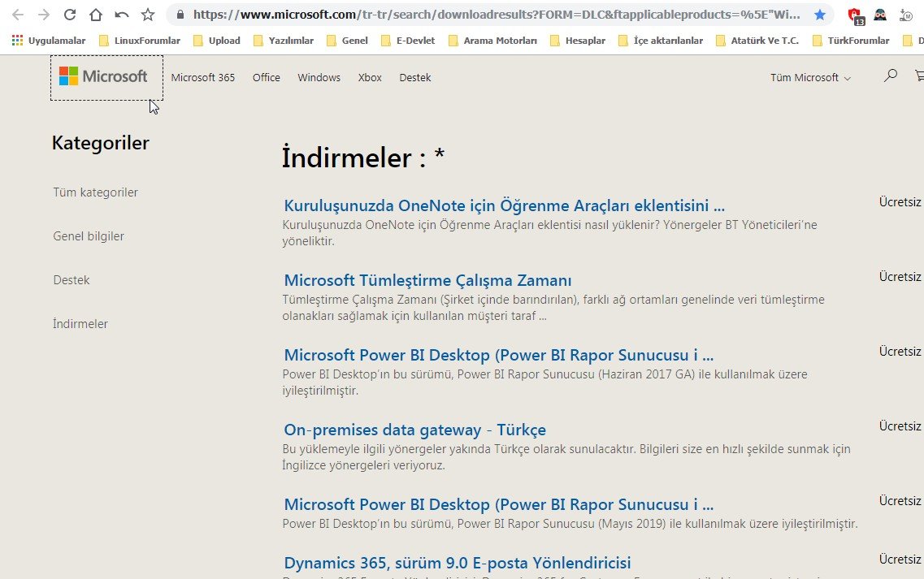The image size is (924, 579).
Task: Click the browser Back arrow
Action: click(18, 15)
